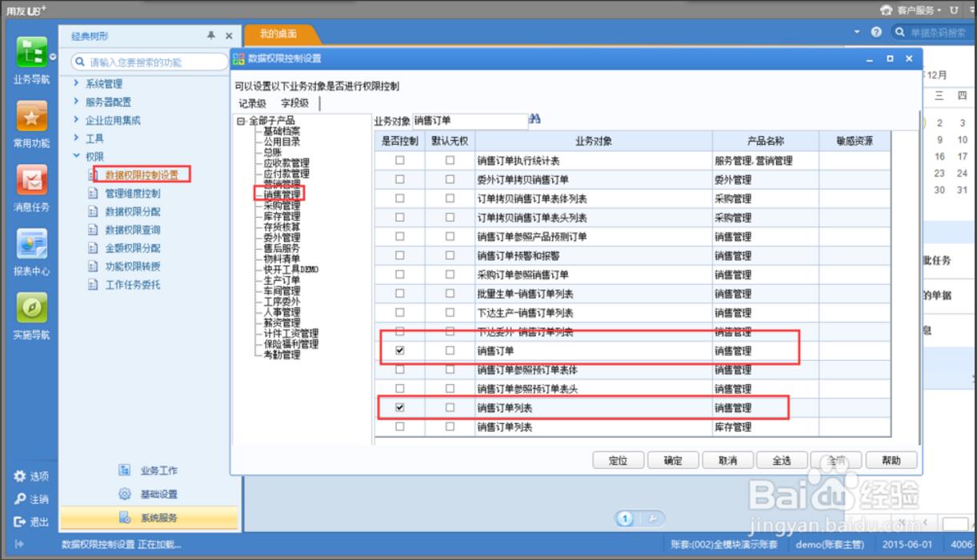Screen dimensions: 977x560
Task: Open the 消息任务 mail icon
Action: point(31,182)
